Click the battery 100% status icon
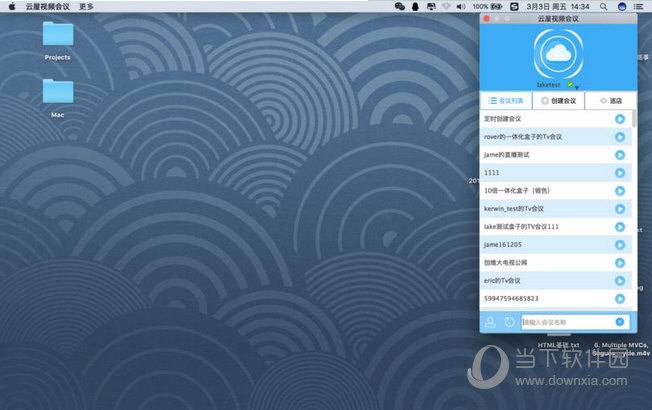The image size is (652, 410). 488,6
